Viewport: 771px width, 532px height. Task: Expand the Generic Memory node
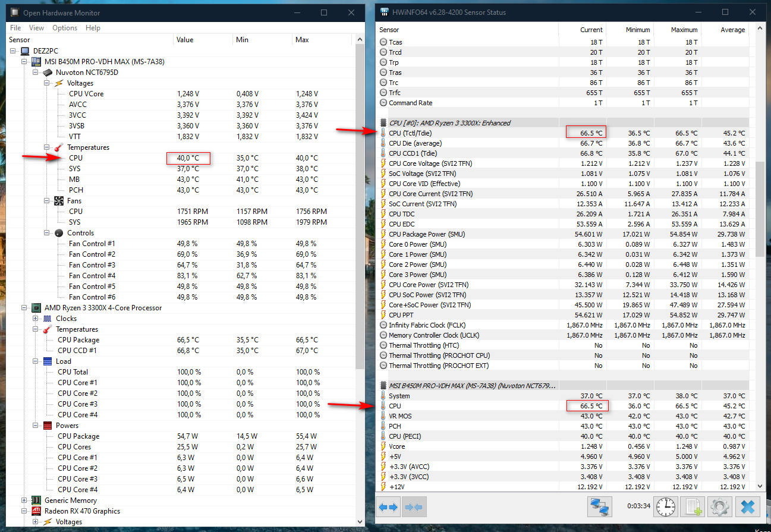pos(24,500)
